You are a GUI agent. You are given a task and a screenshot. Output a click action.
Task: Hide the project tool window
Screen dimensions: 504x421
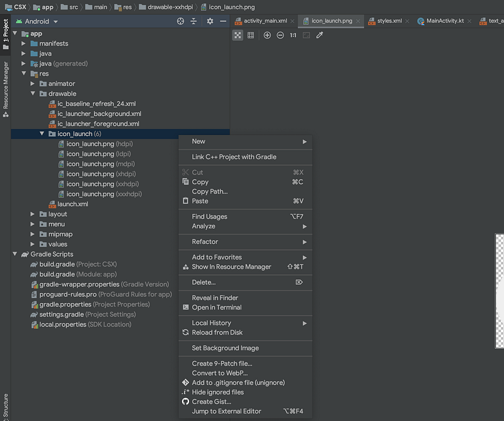pyautogui.click(x=222, y=21)
